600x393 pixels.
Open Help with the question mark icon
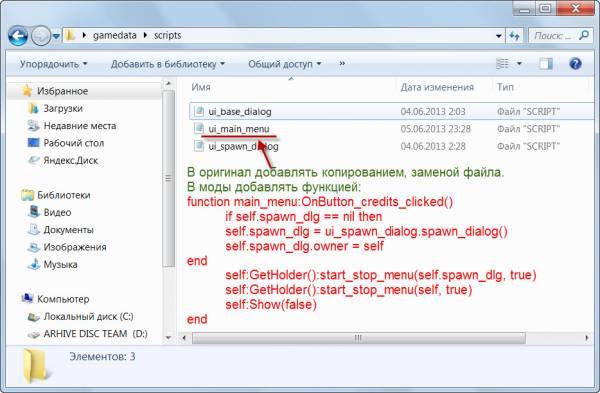[x=575, y=64]
